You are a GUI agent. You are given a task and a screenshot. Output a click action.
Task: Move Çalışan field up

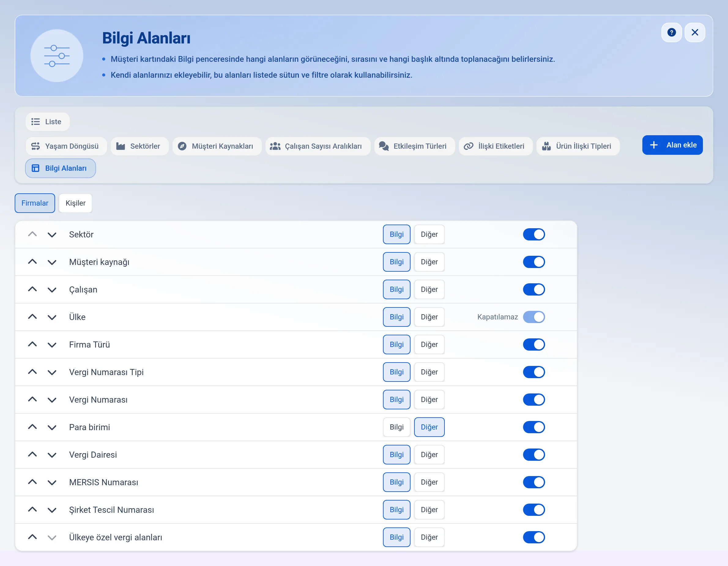tap(32, 289)
